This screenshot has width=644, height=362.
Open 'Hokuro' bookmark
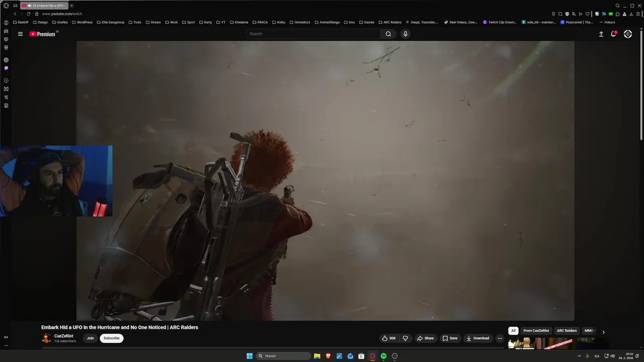coord(607,22)
